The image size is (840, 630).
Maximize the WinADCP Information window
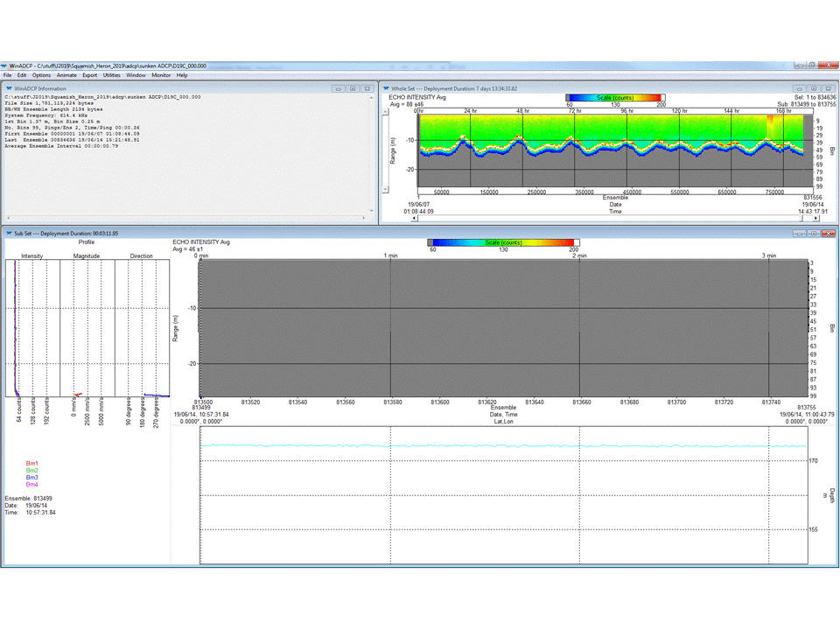(x=353, y=88)
